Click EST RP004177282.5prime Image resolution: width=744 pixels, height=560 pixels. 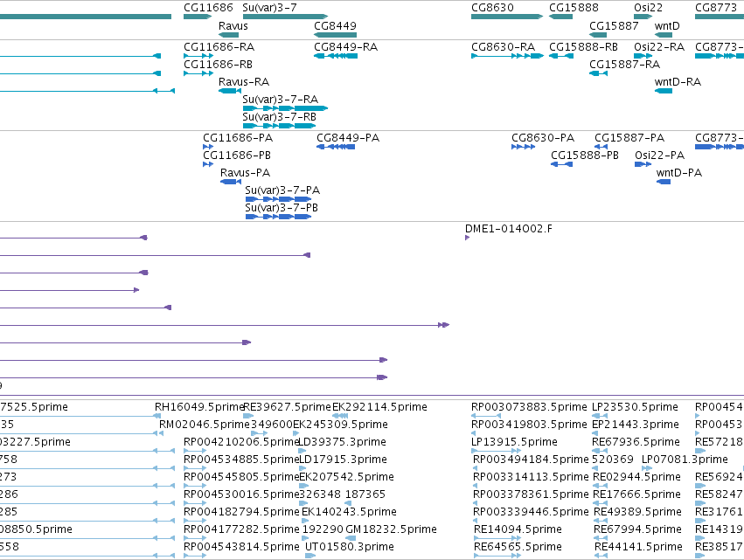pos(241,529)
